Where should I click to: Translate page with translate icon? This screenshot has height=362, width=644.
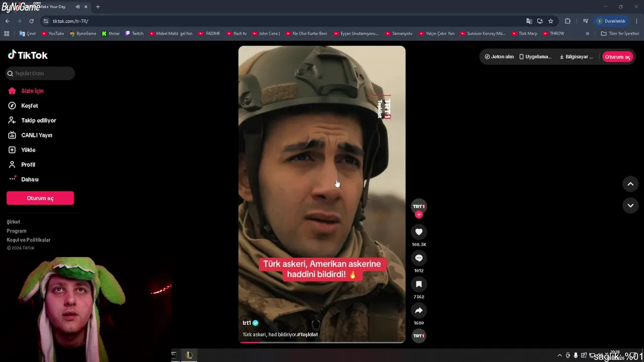[x=529, y=21]
